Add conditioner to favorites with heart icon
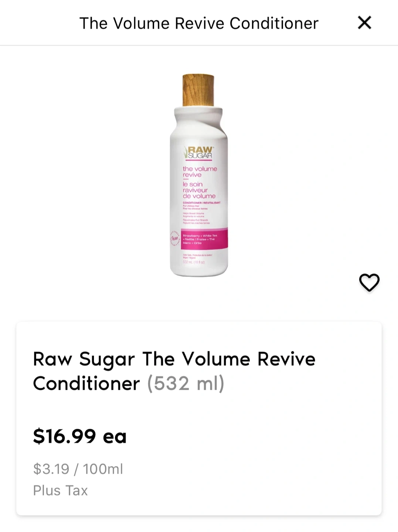This screenshot has height=532, width=398. tap(369, 283)
